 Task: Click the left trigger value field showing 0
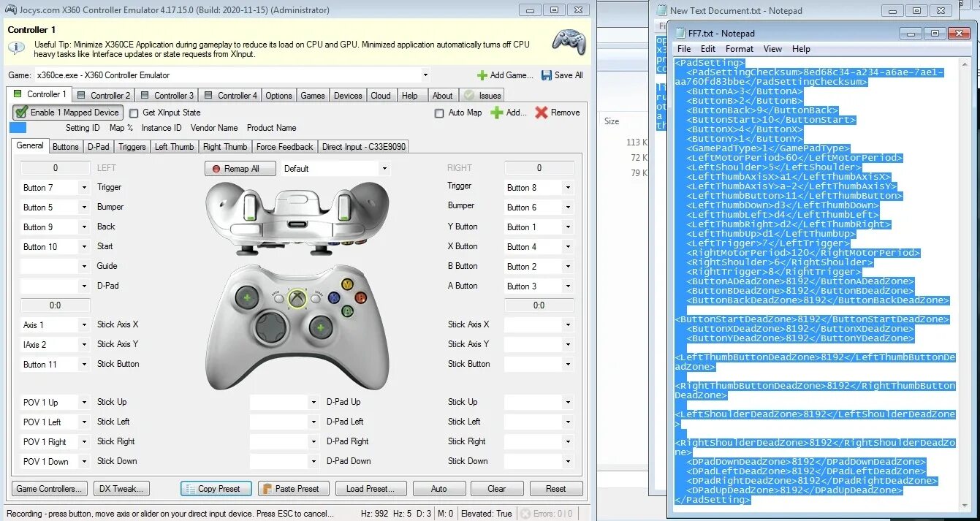(56, 168)
